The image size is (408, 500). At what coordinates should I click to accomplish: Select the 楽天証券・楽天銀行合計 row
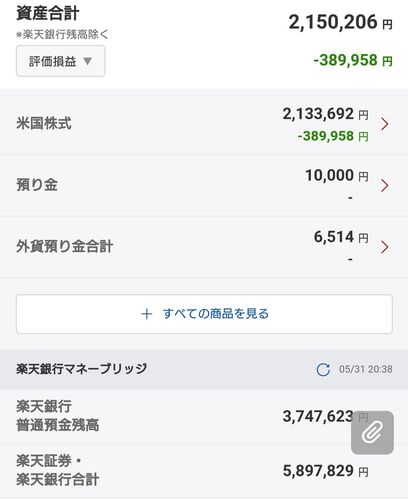point(204,471)
